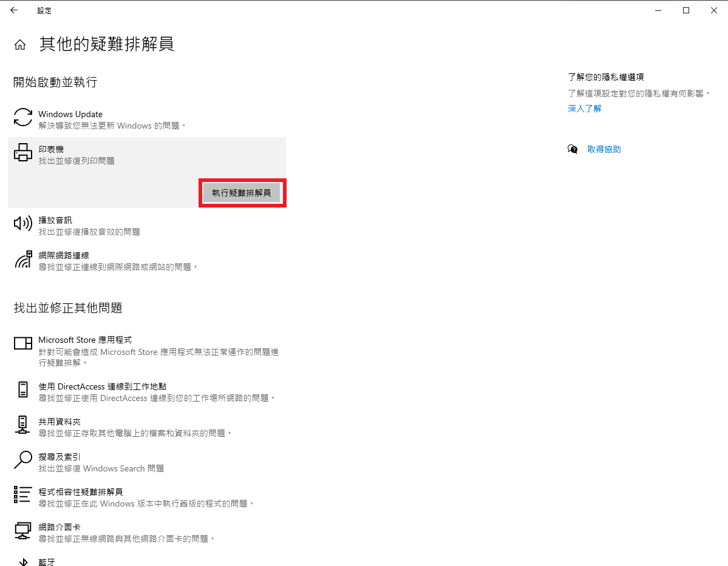Click the 網路介面卡 monitor icon
The image size is (728, 566).
click(23, 530)
